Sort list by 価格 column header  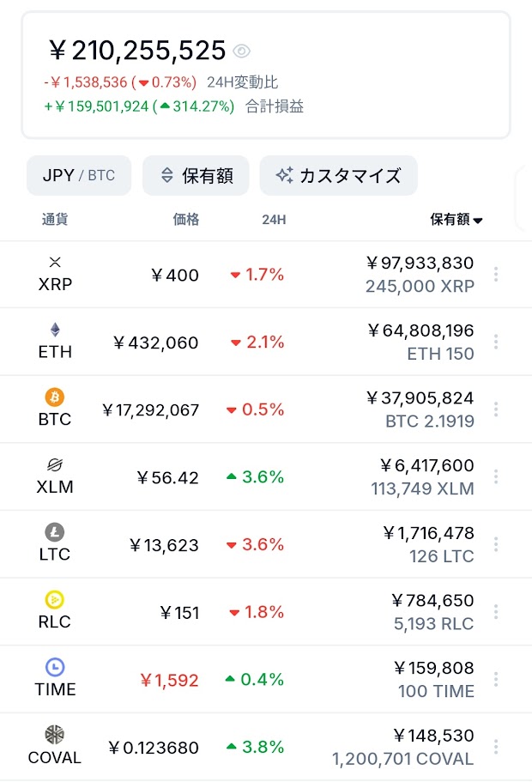click(x=186, y=220)
